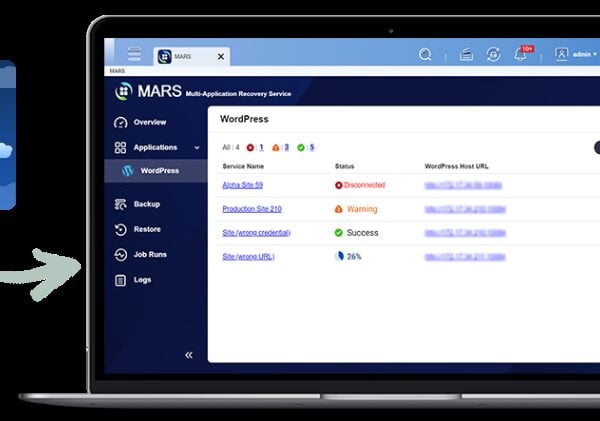Click the All : 4 filter text
600x421 pixels.
tap(231, 147)
